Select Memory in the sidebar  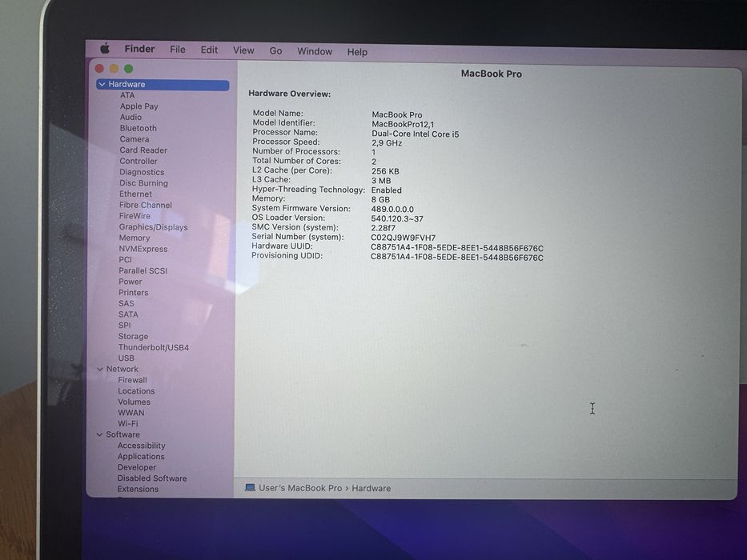coord(135,238)
